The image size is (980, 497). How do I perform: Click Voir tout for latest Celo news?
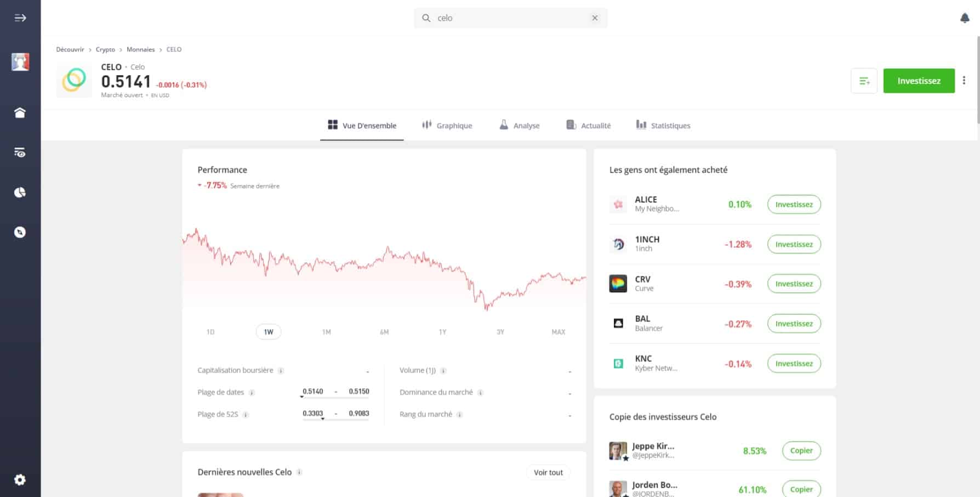coord(548,472)
